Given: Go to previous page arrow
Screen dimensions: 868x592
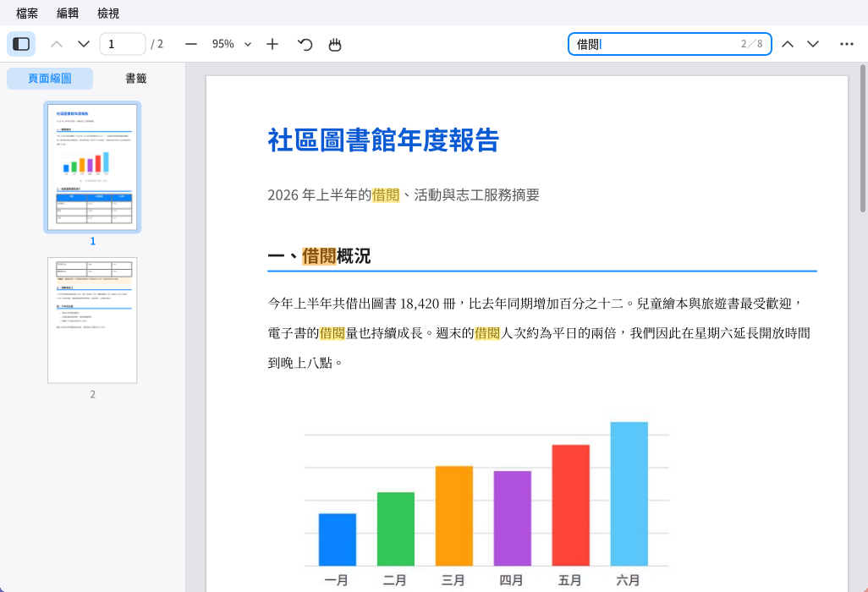Looking at the screenshot, I should pos(57,44).
